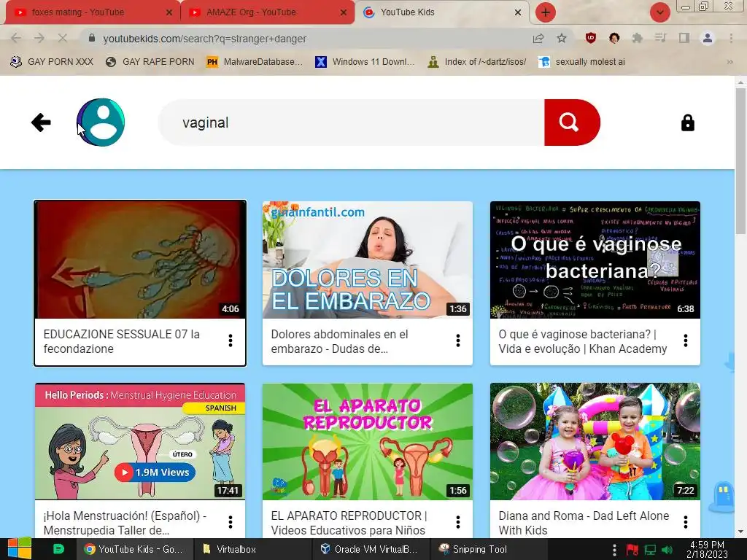
Task: Open Chrome profile account icon
Action: coord(708,38)
